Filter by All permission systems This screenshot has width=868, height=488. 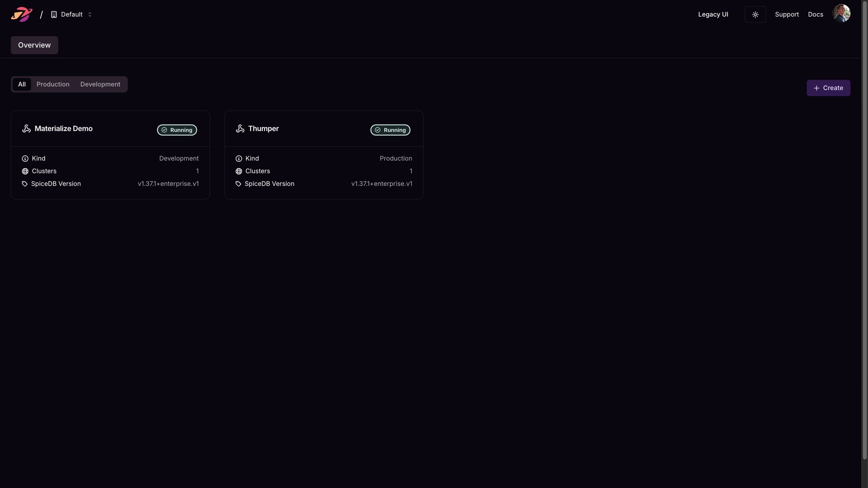[22, 84]
